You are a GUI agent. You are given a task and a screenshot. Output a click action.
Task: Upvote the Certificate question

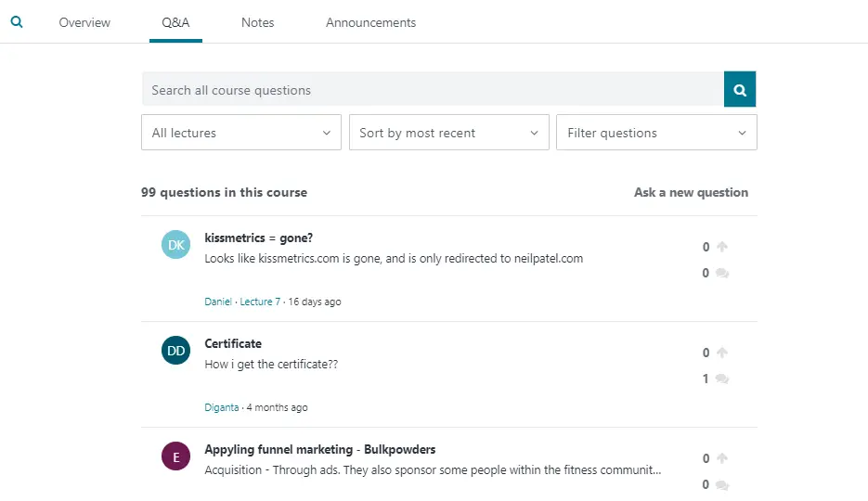(x=722, y=353)
